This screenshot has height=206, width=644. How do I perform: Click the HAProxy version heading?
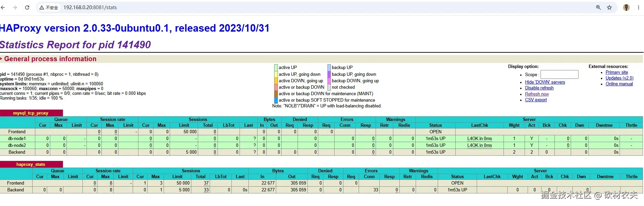[x=135, y=28]
